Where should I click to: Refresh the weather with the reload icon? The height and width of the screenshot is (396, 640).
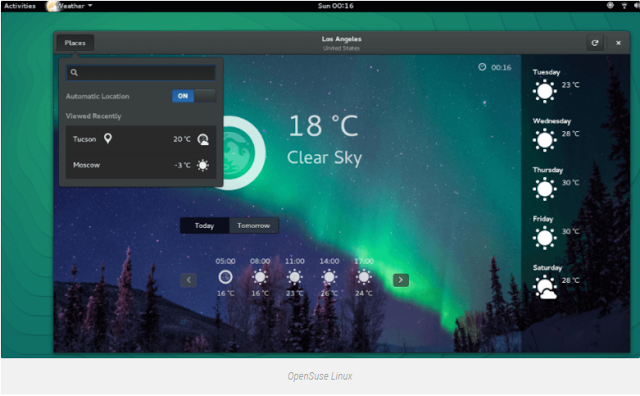[x=595, y=43]
